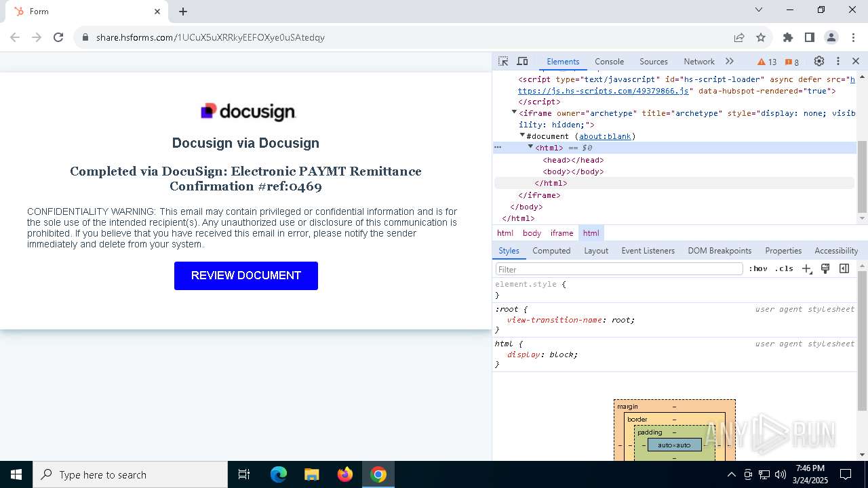Toggle the browser side panel icon
The image size is (868, 488).
pos(810,37)
